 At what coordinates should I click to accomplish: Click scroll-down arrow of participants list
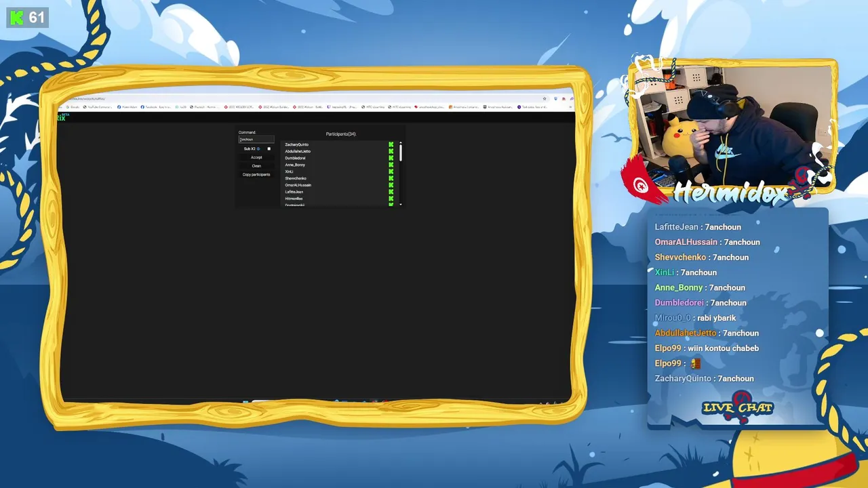(401, 204)
